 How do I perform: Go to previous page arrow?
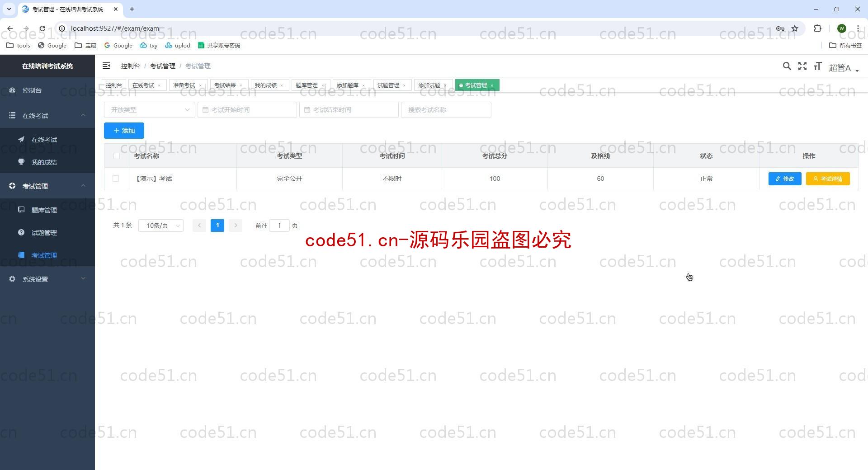coord(199,226)
